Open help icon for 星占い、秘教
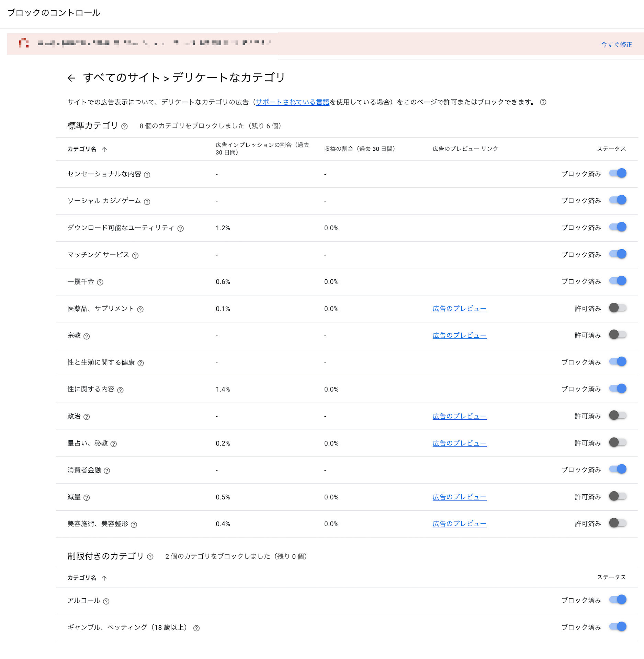This screenshot has height=659, width=644. point(114,444)
